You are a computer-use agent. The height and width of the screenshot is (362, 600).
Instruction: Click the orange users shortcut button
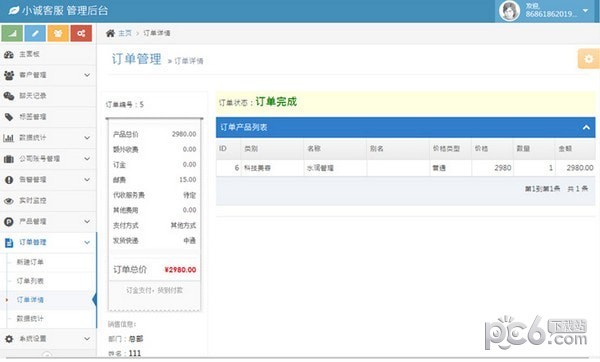pos(58,33)
